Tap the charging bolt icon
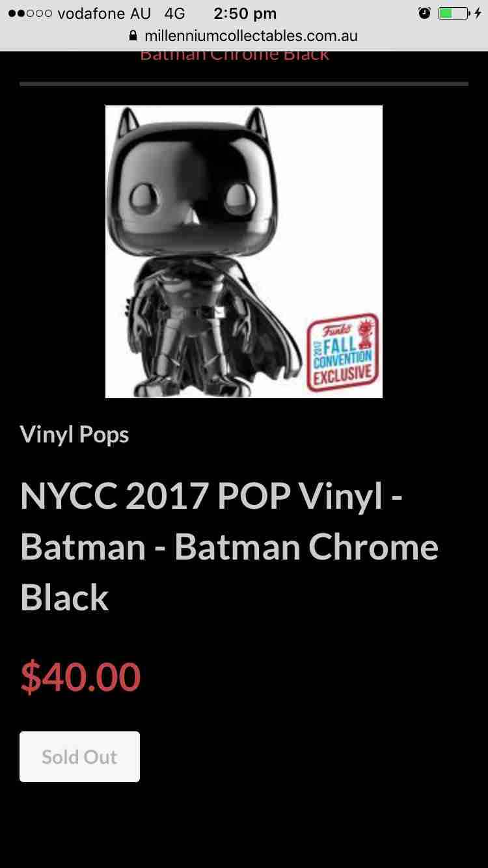The width and height of the screenshot is (488, 868). [x=478, y=13]
